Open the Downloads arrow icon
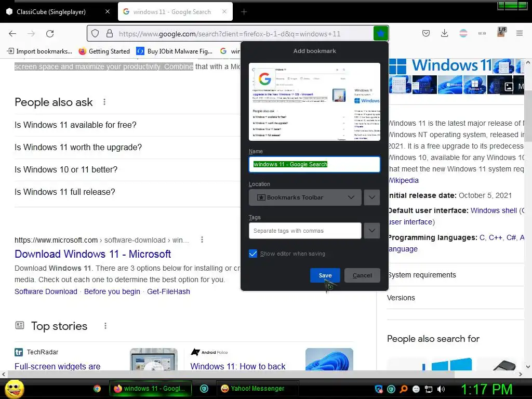532x399 pixels. tap(445, 33)
